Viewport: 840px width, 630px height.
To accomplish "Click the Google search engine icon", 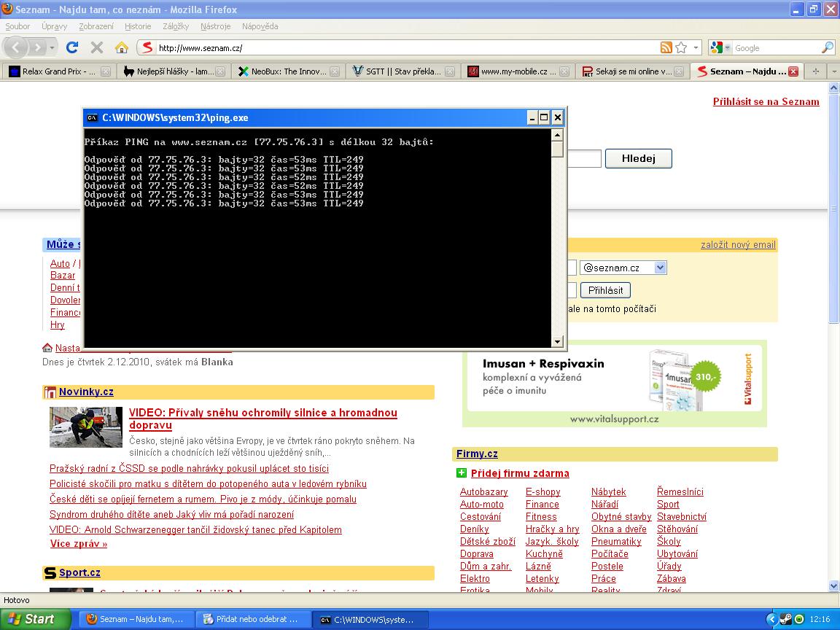I will tap(716, 47).
